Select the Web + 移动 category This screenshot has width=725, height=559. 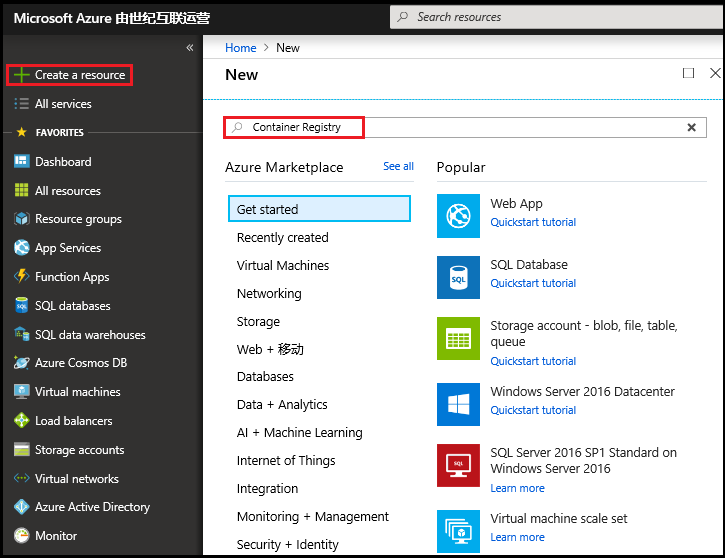[x=270, y=349]
